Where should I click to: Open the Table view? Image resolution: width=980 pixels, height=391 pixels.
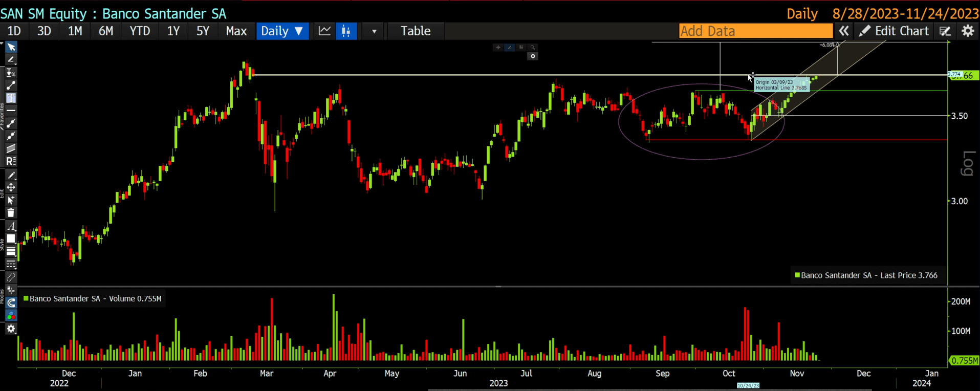416,31
